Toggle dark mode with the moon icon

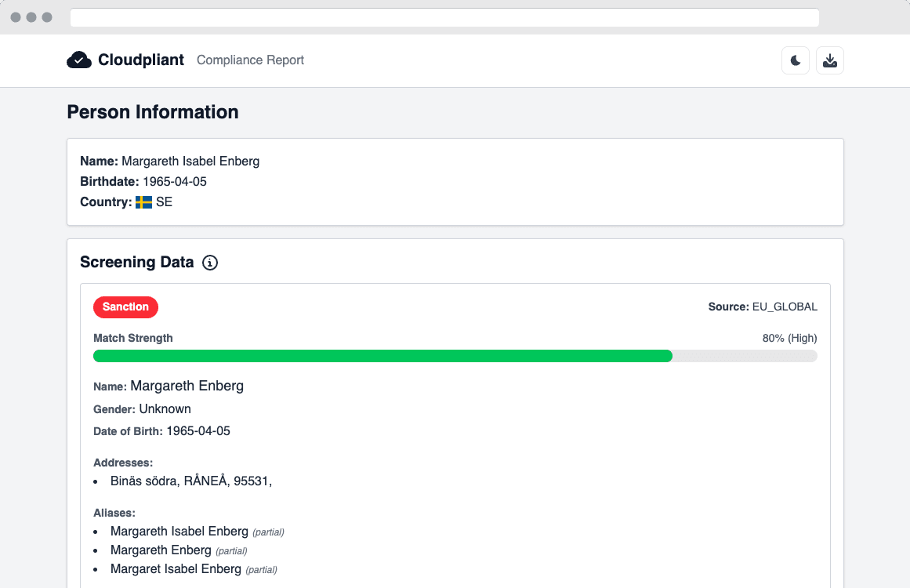795,60
